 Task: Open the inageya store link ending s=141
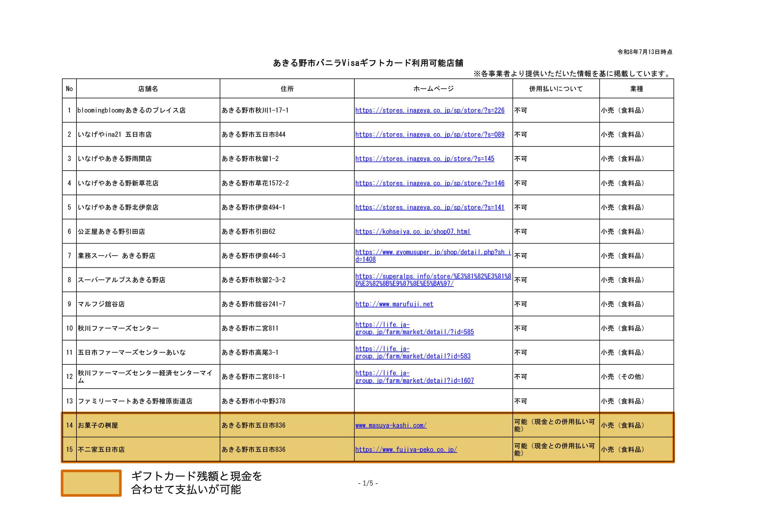pyautogui.click(x=430, y=207)
